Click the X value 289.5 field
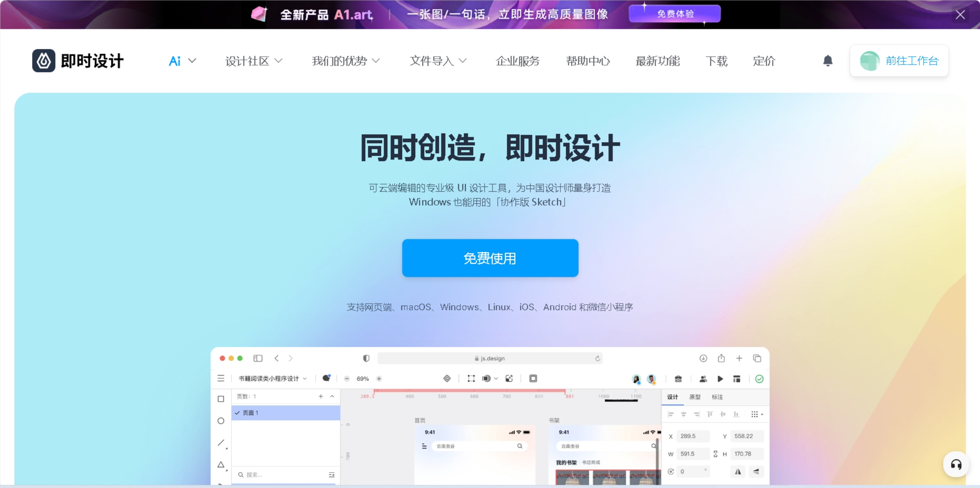Viewport: 980px width, 488px height. (x=694, y=436)
